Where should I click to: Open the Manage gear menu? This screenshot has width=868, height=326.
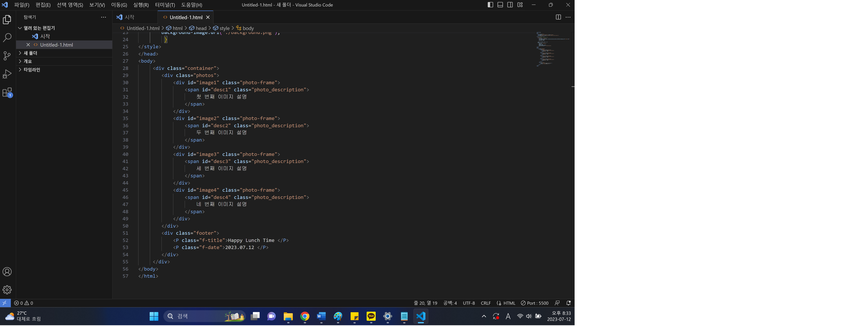click(x=7, y=290)
